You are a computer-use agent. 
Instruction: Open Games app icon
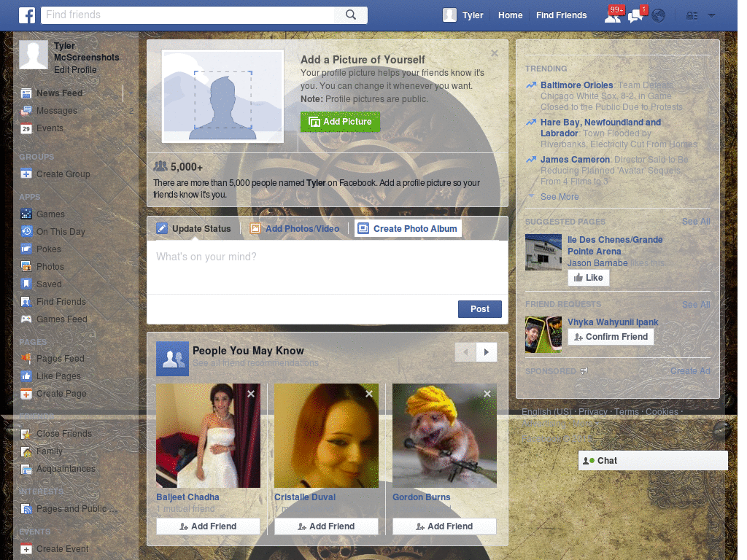(26, 214)
